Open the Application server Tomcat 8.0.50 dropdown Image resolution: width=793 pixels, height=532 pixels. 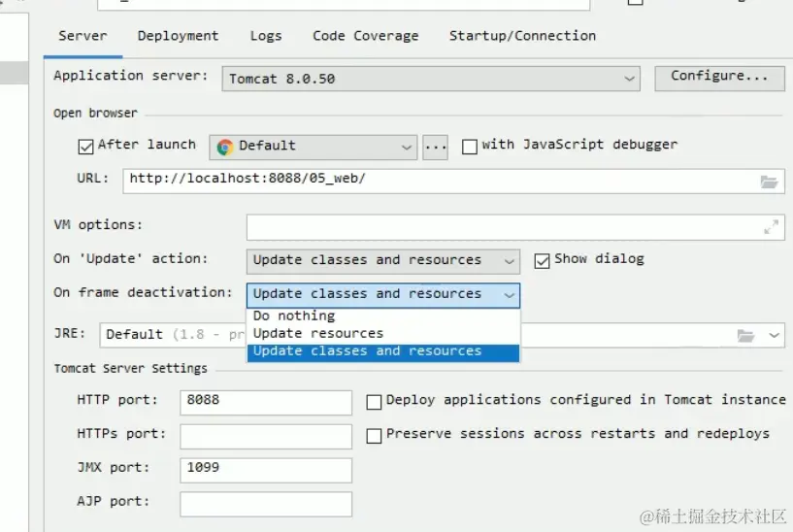431,79
